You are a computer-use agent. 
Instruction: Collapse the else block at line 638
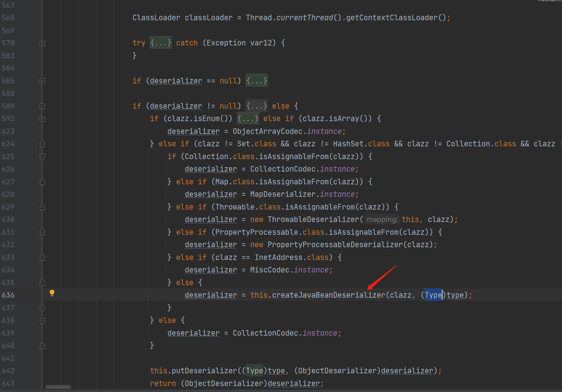coord(42,321)
